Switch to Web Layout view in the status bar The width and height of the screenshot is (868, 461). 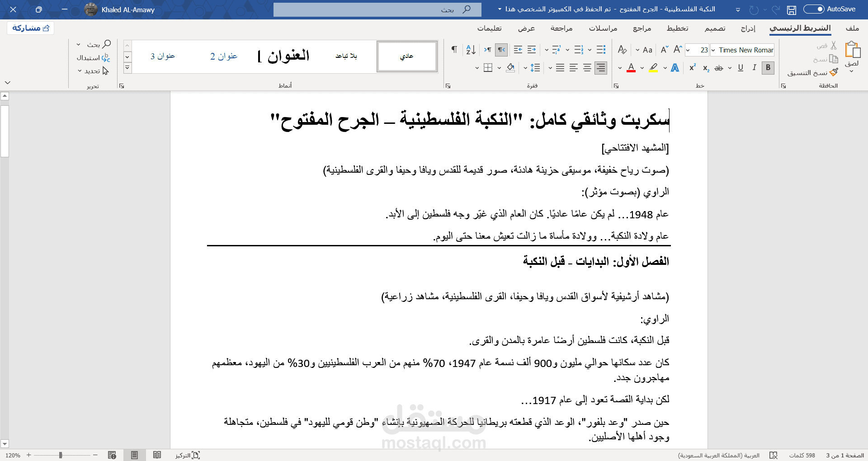[x=112, y=455]
